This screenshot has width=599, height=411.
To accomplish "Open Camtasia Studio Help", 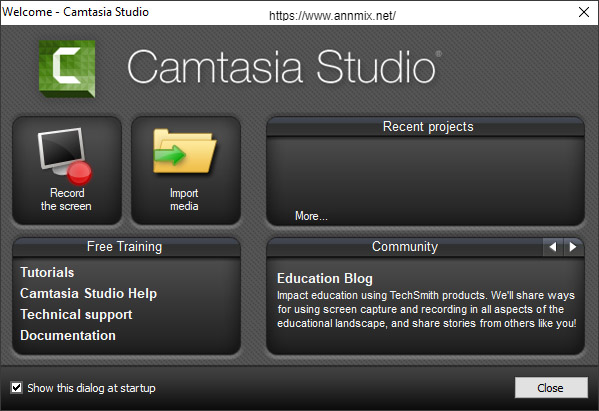I will tap(88, 293).
